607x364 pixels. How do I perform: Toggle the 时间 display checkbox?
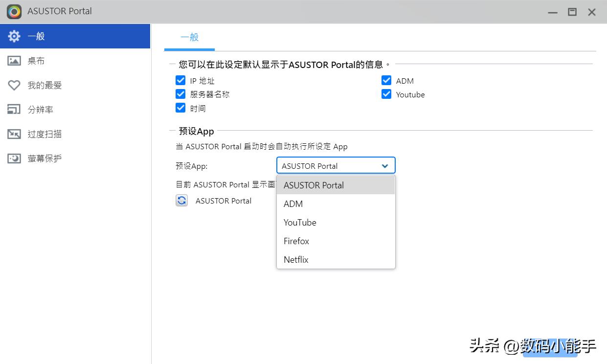pos(181,108)
